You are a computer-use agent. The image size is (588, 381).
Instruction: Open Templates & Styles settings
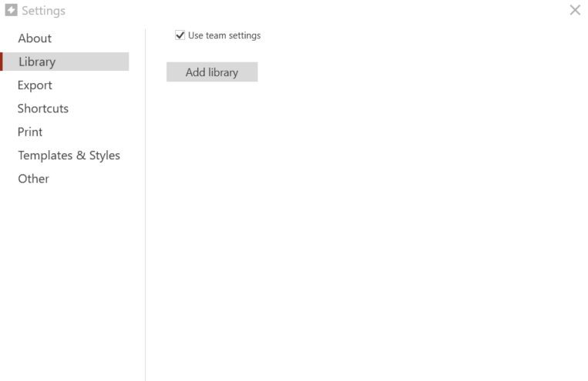coord(69,155)
